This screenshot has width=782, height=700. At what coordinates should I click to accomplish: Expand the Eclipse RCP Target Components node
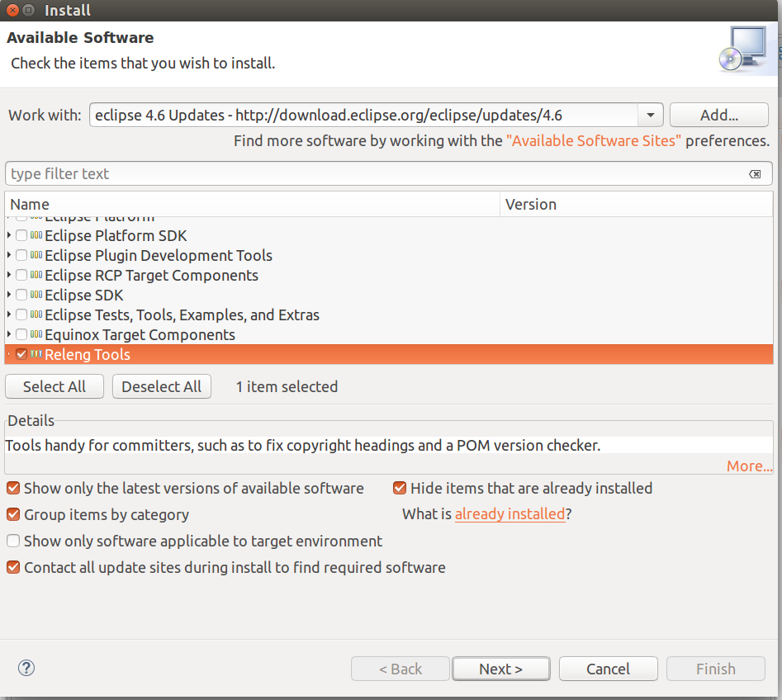(9, 274)
